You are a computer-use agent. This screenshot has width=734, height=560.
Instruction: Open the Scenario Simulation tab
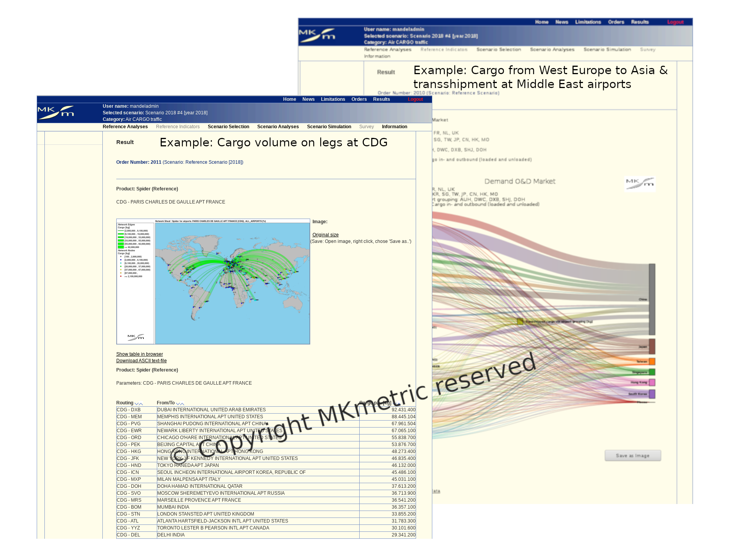[x=329, y=127]
